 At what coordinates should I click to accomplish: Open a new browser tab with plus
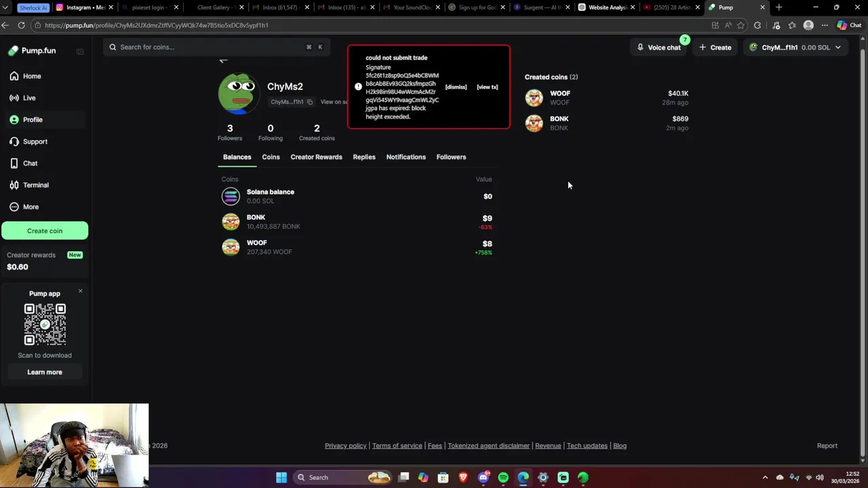(x=778, y=7)
